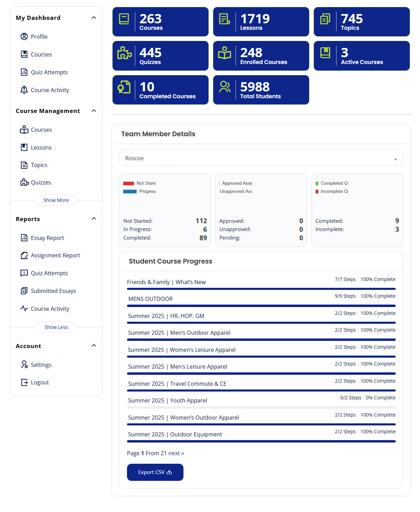Click the Settings user-gear icon
This screenshot has height=512, width=420.
tap(24, 365)
